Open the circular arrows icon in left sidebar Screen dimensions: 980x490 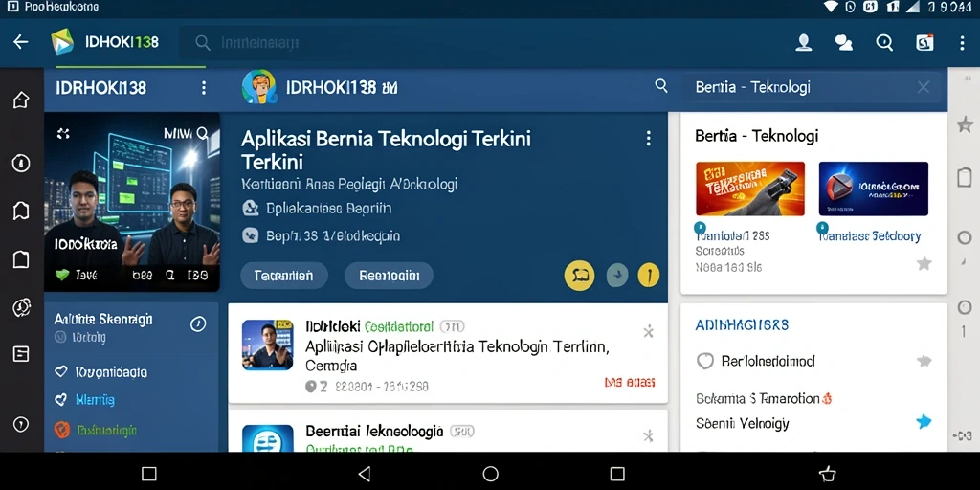21,307
